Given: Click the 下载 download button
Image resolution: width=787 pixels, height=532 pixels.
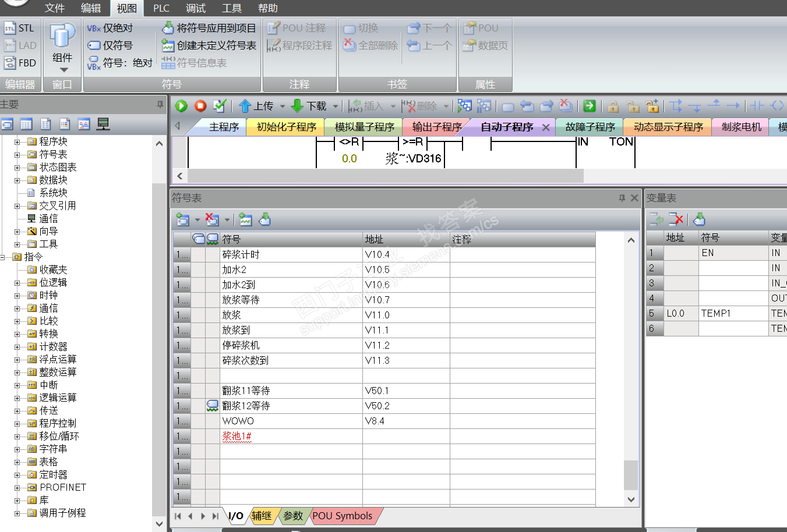Looking at the screenshot, I should (x=309, y=106).
